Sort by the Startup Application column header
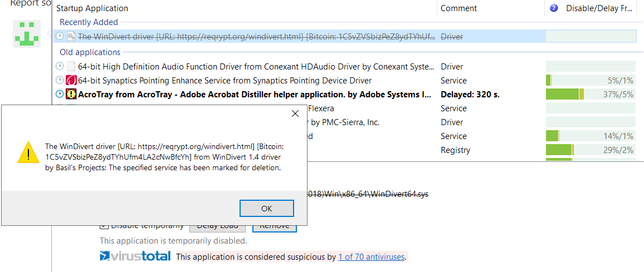 click(92, 8)
